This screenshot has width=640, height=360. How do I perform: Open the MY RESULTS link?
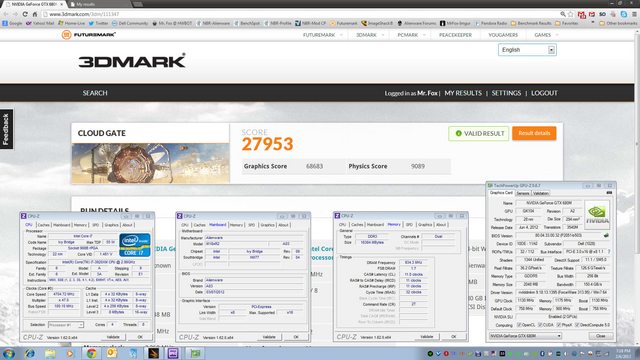[x=463, y=93]
